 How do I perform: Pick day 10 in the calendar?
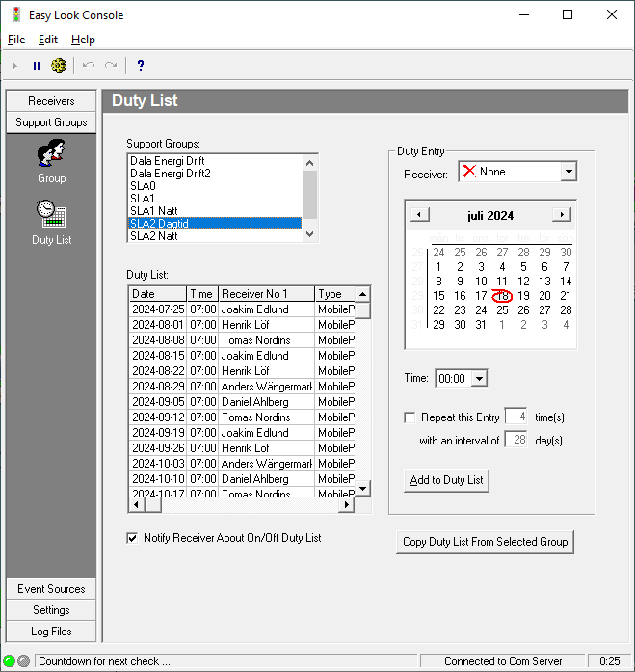pyautogui.click(x=481, y=282)
